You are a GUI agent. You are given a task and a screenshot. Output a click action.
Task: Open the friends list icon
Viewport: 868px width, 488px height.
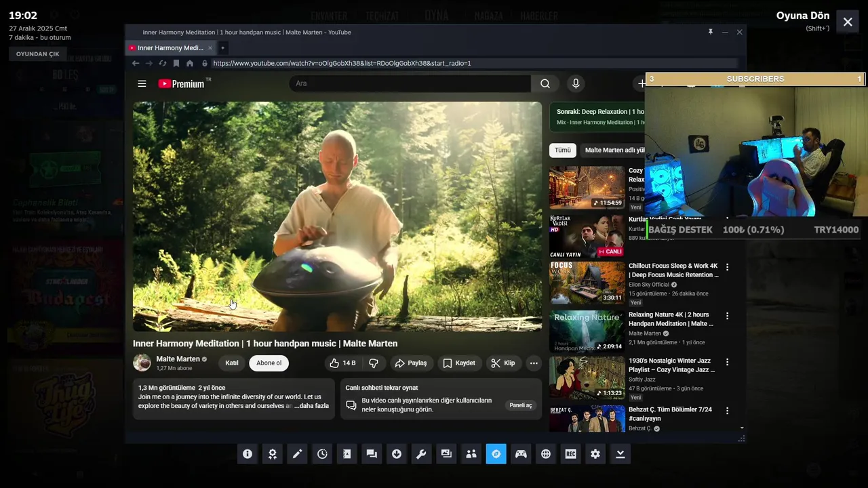click(471, 454)
